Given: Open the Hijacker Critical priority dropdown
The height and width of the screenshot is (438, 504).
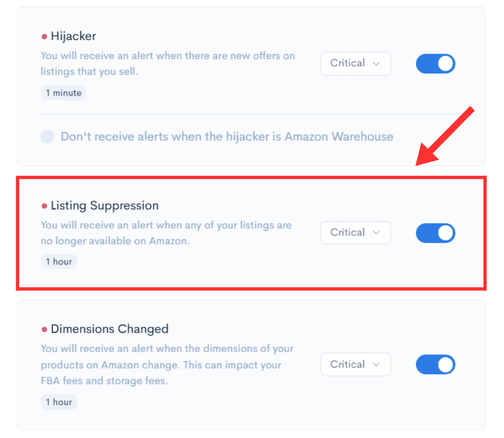Looking at the screenshot, I should 356,63.
